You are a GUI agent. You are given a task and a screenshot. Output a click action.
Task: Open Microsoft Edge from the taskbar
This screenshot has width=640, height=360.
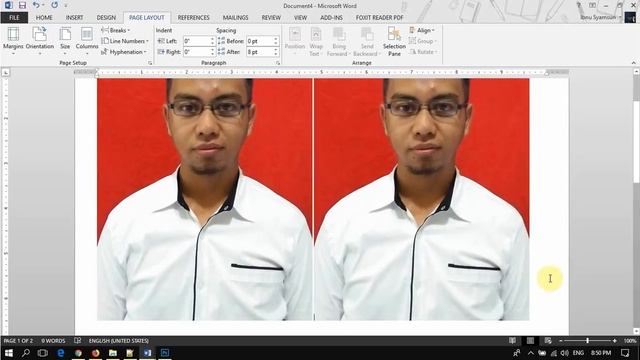(60, 353)
